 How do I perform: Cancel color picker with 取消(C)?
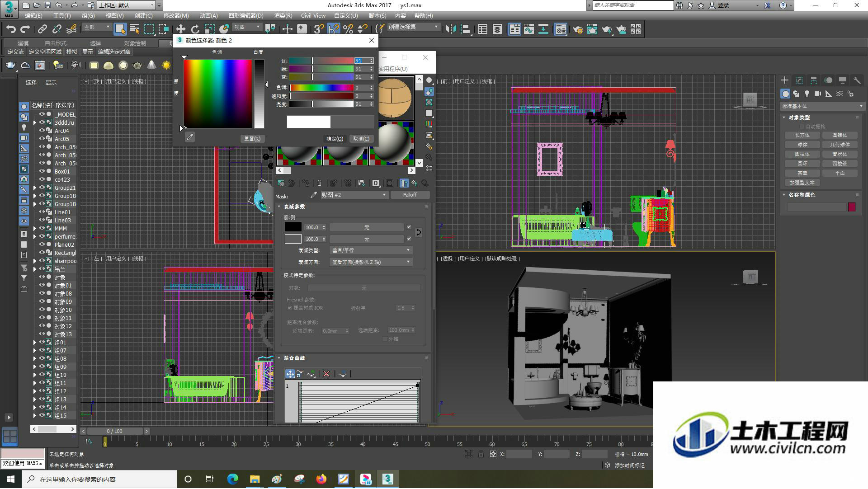(361, 139)
